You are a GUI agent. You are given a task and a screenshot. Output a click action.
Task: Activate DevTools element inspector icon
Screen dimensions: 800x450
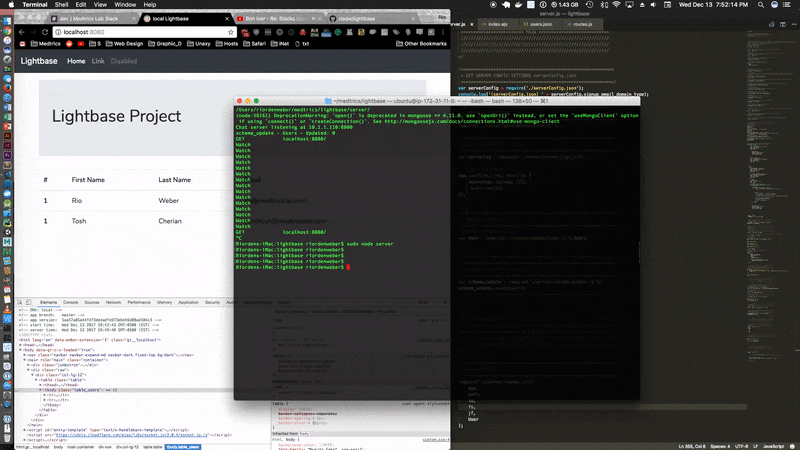point(20,303)
